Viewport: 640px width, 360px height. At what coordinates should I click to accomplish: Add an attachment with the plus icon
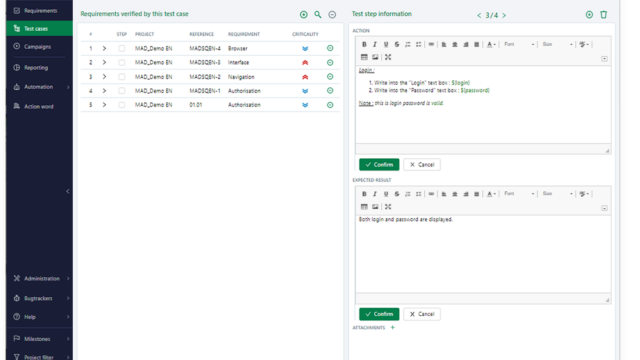coord(393,327)
